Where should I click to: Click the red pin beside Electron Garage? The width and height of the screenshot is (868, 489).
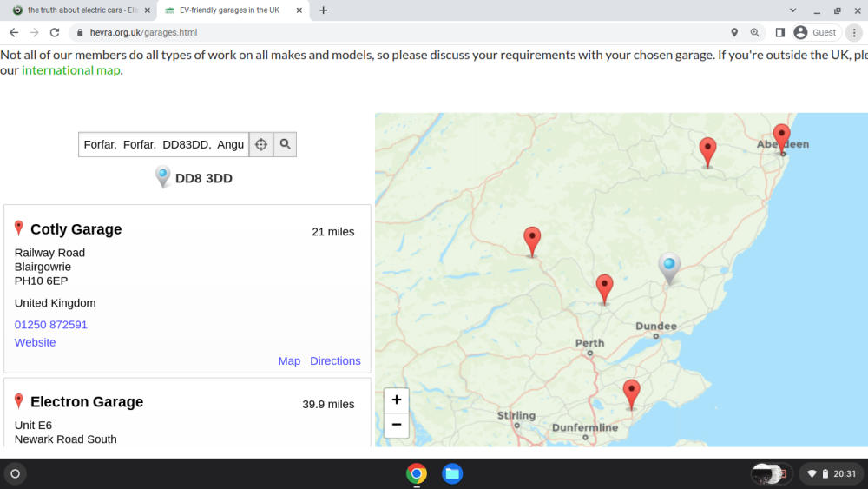coord(19,400)
